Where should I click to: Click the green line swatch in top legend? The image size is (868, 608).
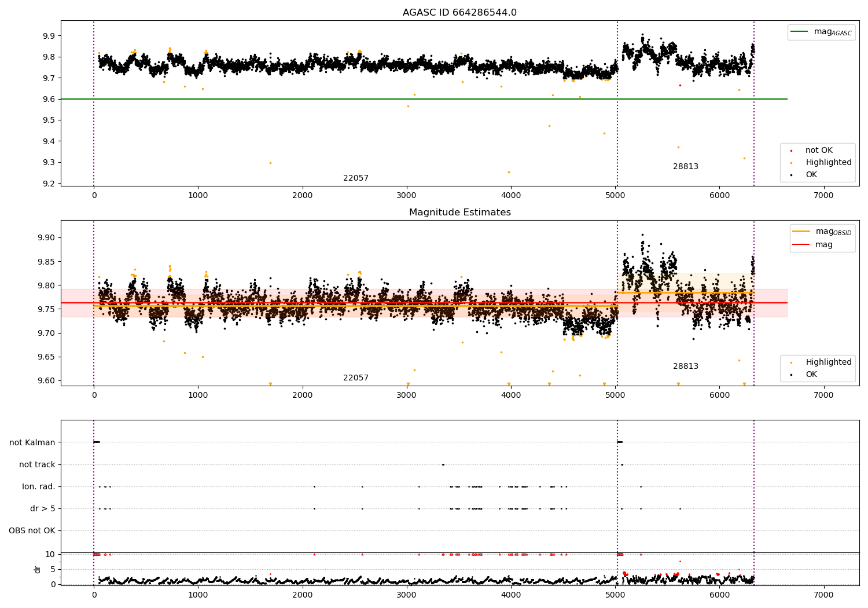(800, 32)
